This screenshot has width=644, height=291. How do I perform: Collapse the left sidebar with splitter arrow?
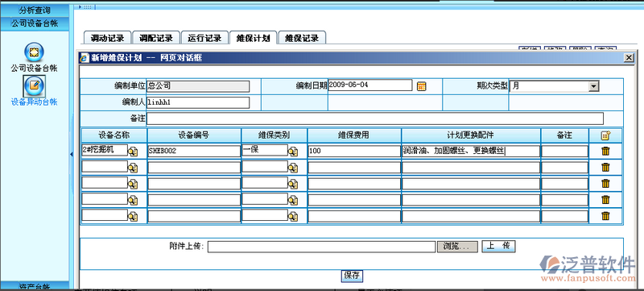coord(72,154)
